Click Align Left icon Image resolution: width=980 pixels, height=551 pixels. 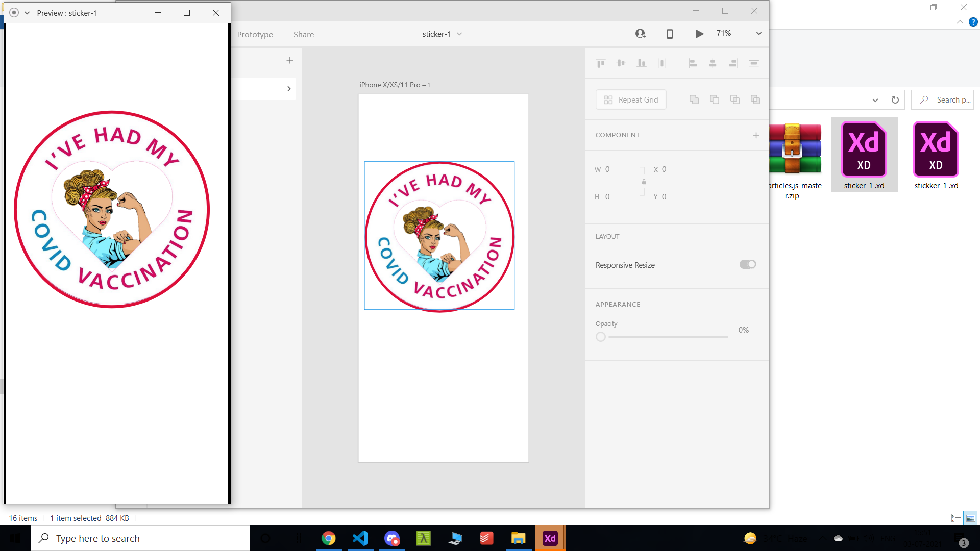tap(693, 63)
